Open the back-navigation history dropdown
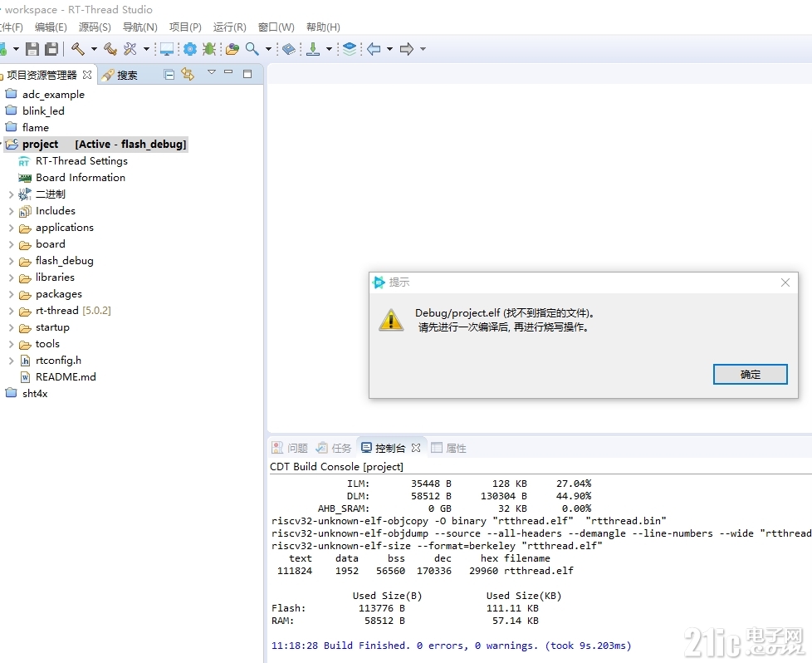 click(389, 49)
